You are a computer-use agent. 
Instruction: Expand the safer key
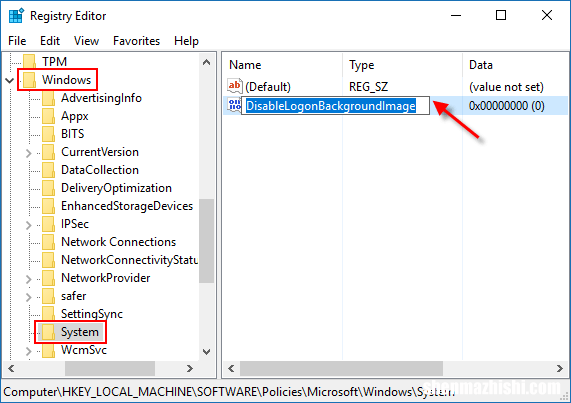(29, 297)
